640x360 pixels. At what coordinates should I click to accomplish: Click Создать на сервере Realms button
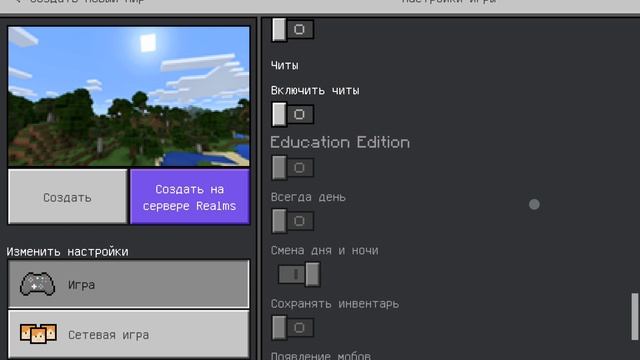pos(190,197)
